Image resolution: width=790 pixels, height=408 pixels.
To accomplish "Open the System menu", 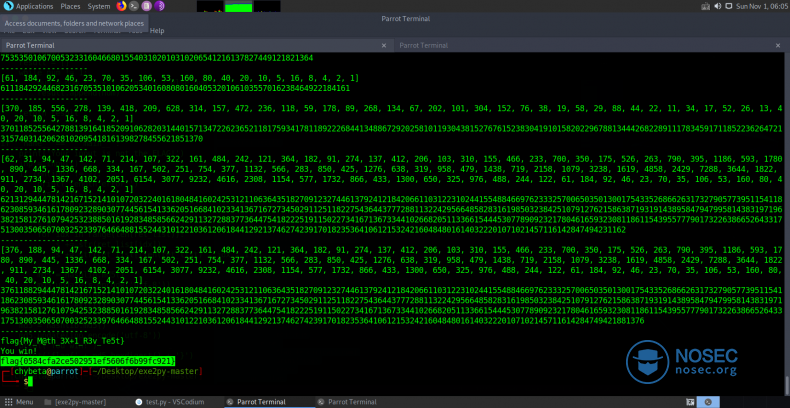I will 99,6.
